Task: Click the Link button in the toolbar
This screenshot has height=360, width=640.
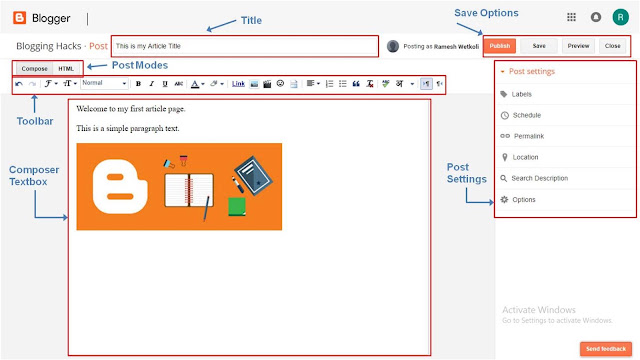Action: pyautogui.click(x=238, y=84)
